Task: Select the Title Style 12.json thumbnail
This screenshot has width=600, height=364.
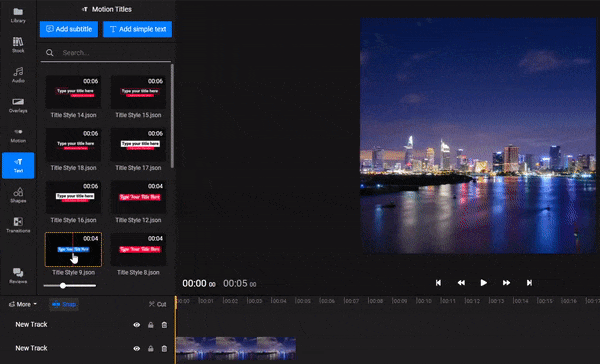Action: pos(138,197)
